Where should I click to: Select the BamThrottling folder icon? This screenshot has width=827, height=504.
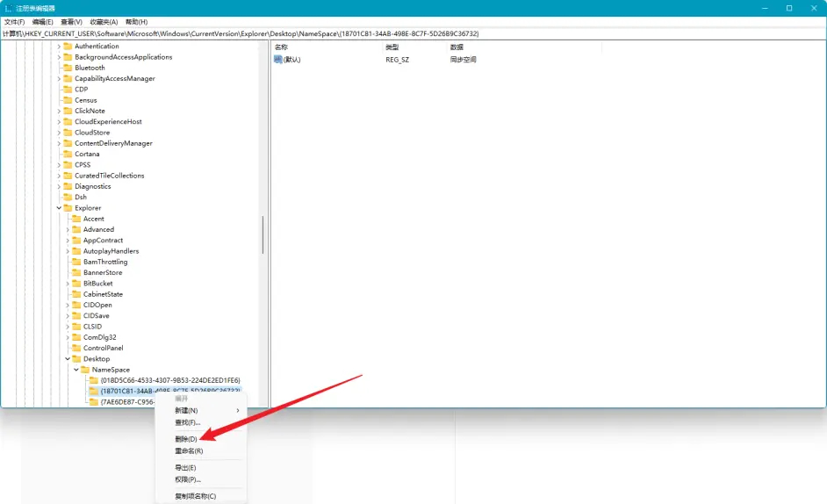(x=76, y=262)
